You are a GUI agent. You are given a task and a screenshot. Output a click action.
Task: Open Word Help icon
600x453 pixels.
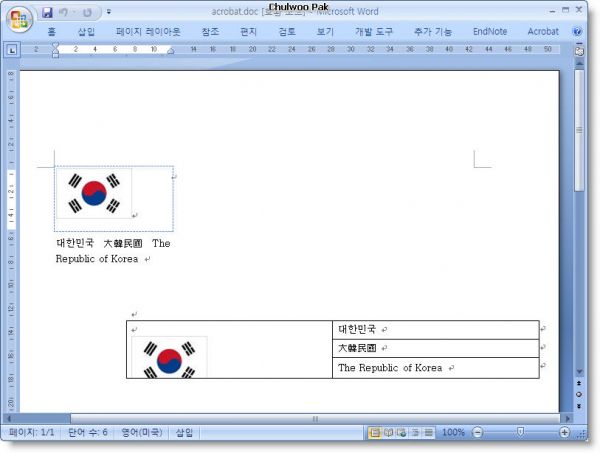click(x=577, y=32)
